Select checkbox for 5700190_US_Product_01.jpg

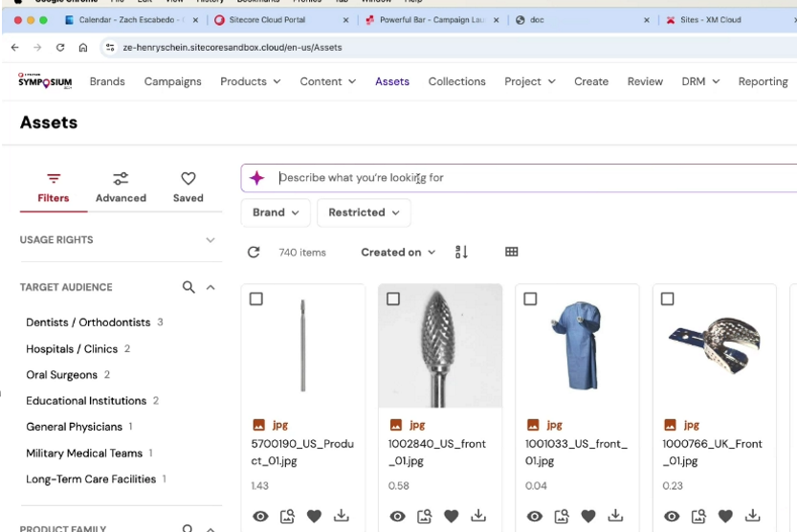click(256, 299)
